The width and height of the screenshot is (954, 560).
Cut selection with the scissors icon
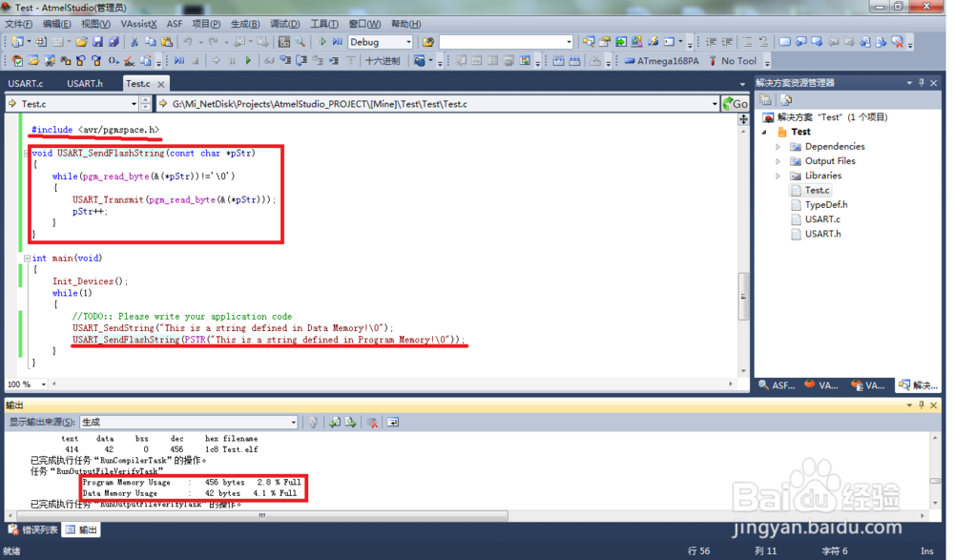[134, 42]
